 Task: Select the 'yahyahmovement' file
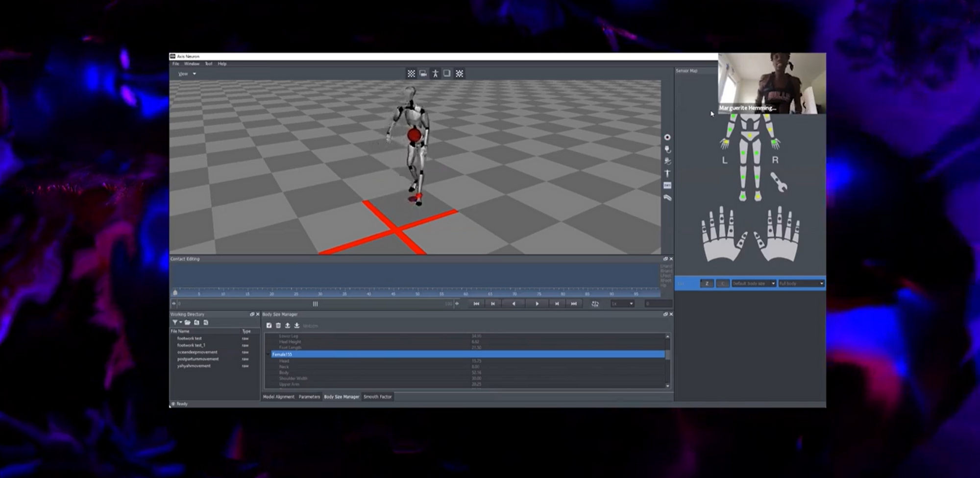[194, 366]
